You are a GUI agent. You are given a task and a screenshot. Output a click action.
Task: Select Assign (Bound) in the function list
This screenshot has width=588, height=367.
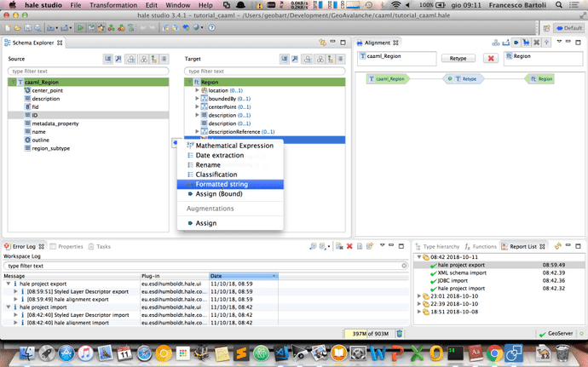coord(221,194)
